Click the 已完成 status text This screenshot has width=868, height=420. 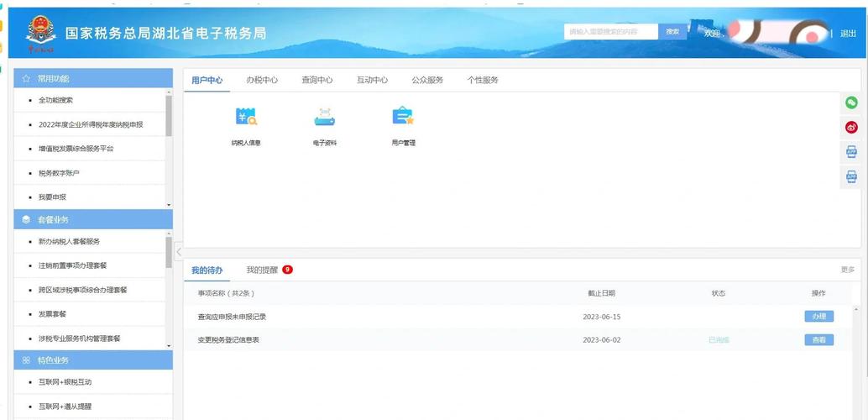click(x=719, y=339)
